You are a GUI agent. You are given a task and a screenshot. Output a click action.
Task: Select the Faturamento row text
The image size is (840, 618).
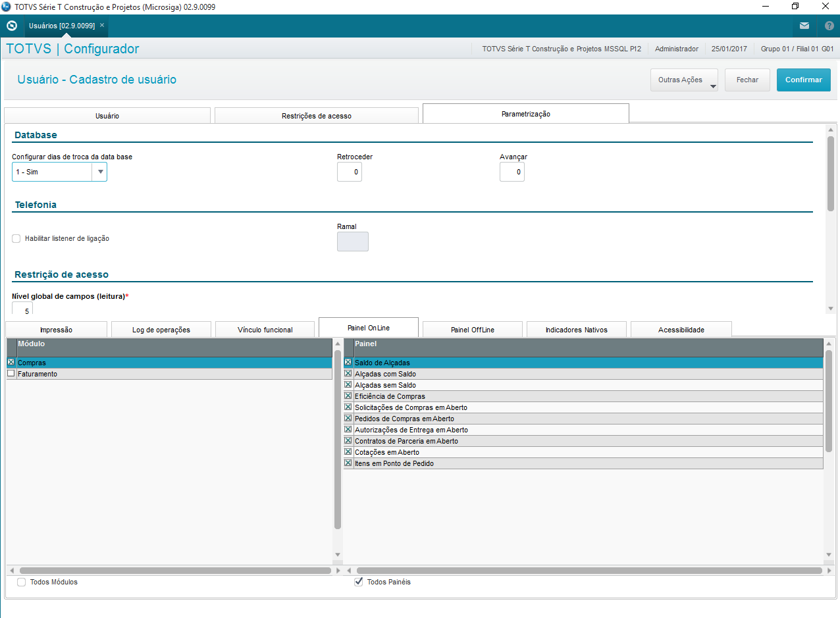38,374
